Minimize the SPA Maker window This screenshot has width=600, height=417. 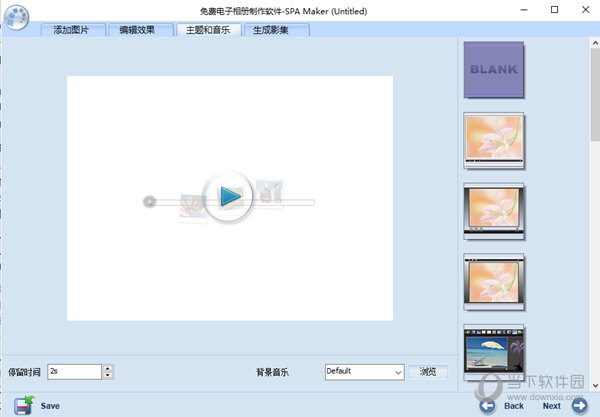point(524,10)
